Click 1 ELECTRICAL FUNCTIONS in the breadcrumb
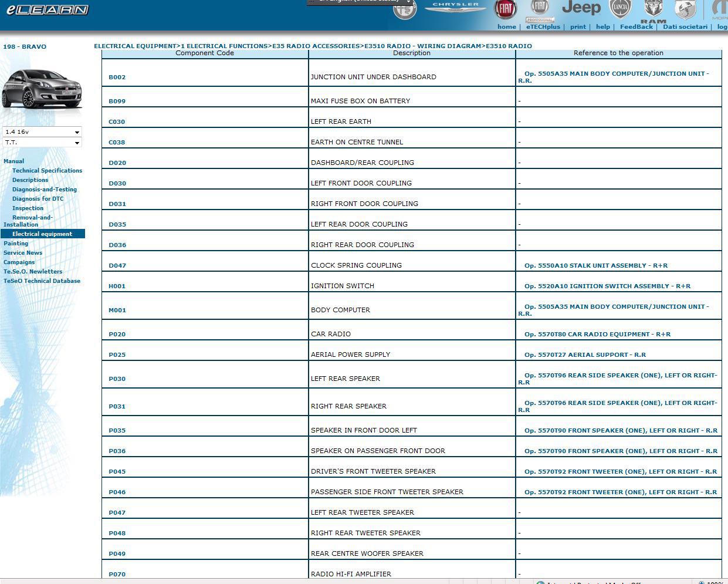 point(224,46)
